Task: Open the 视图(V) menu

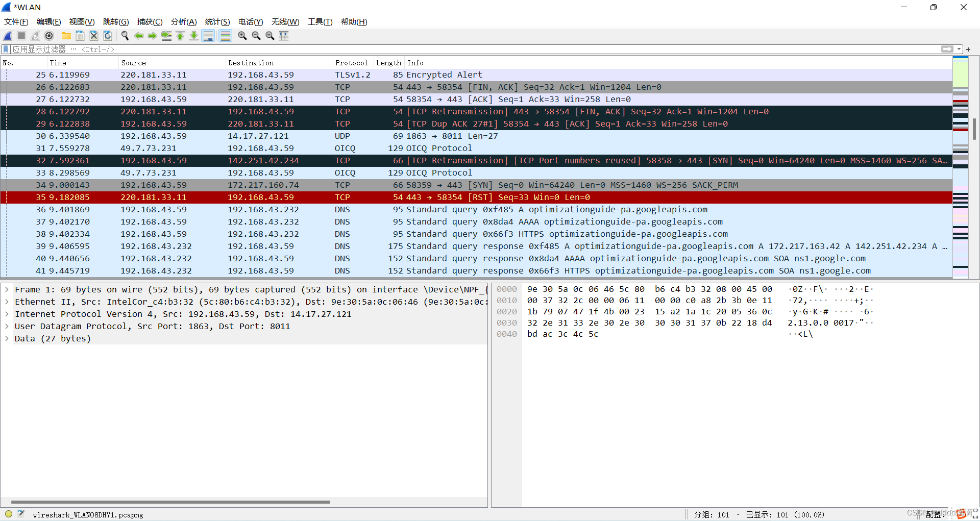Action: click(x=82, y=22)
